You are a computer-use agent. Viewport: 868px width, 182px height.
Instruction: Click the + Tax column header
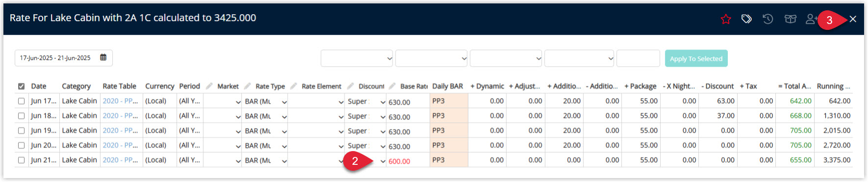point(748,86)
